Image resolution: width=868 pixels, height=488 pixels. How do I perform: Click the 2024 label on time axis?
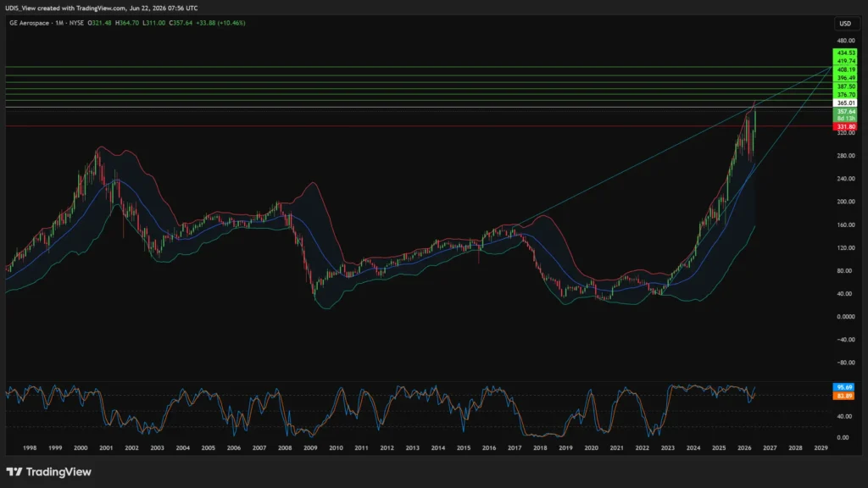(693, 447)
